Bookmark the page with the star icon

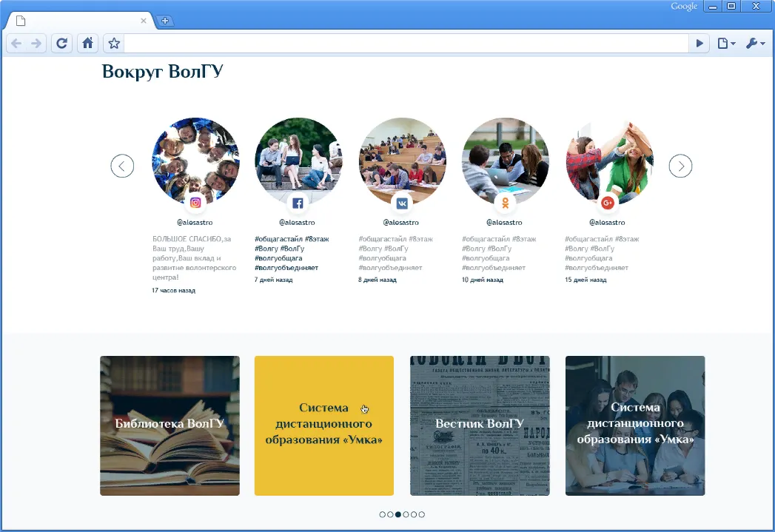[x=114, y=44]
